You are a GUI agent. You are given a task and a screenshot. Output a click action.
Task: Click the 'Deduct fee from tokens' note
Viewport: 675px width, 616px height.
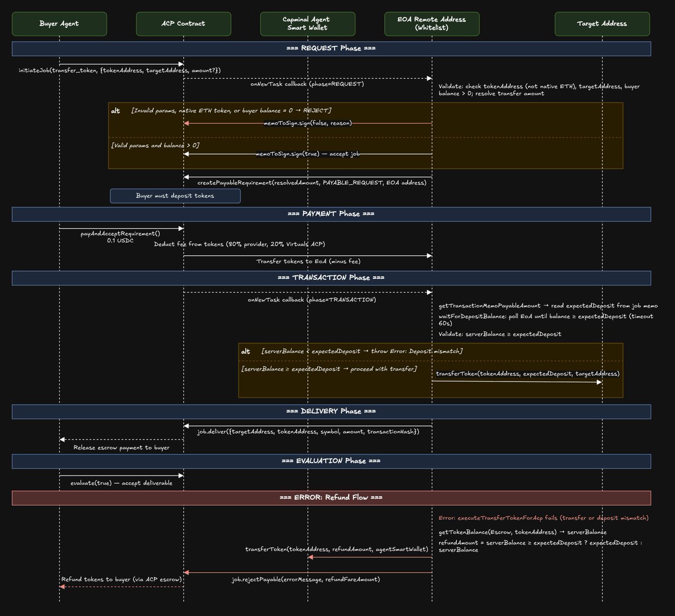(x=240, y=244)
